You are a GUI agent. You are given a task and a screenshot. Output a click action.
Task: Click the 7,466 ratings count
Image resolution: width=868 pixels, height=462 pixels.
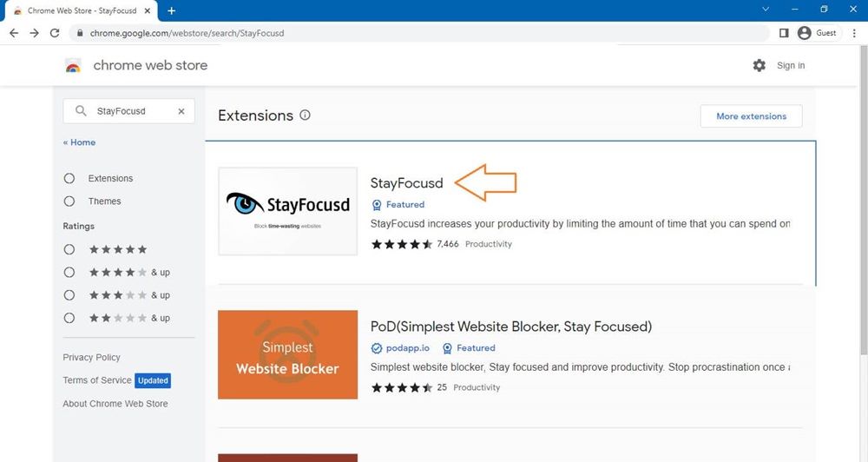click(448, 244)
